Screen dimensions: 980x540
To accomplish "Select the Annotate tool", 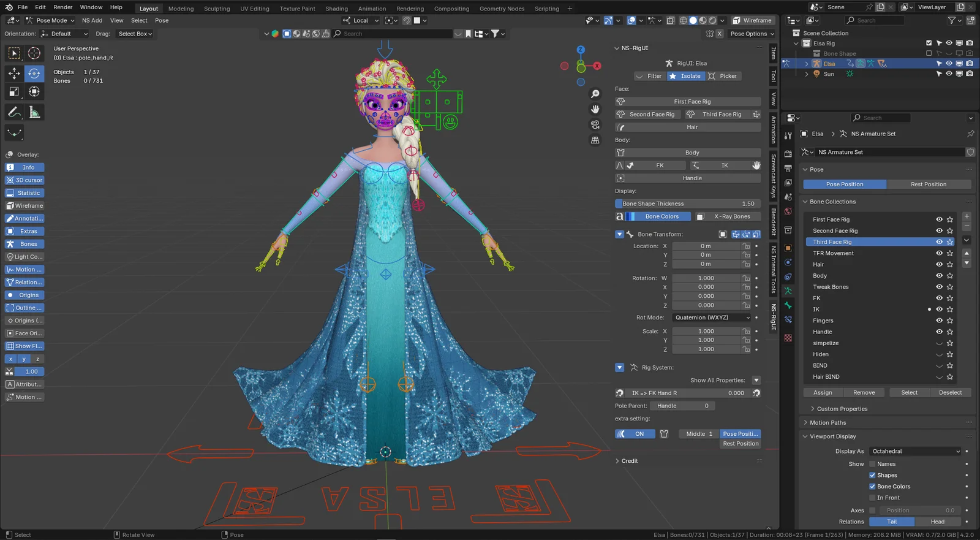I will coord(14,112).
